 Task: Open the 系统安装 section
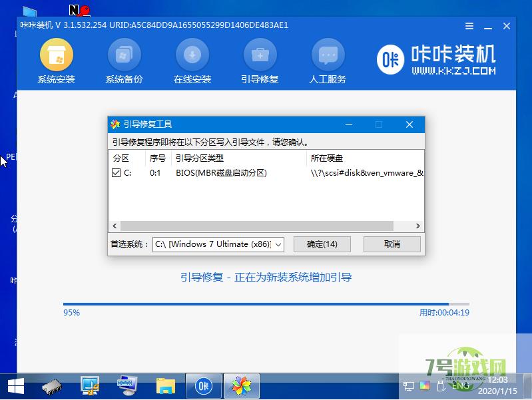click(x=57, y=61)
